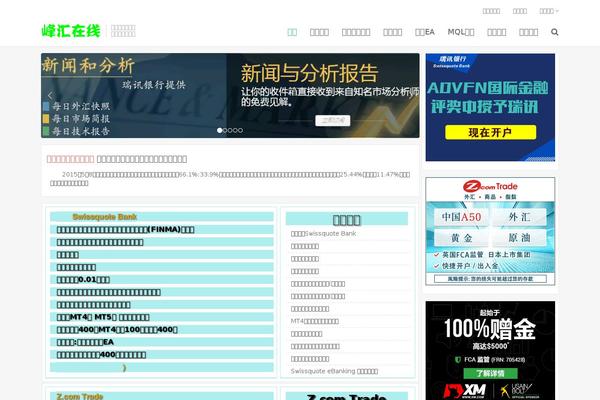
Task: Click the green 了解详情 button in XM ad
Action: 490,373
